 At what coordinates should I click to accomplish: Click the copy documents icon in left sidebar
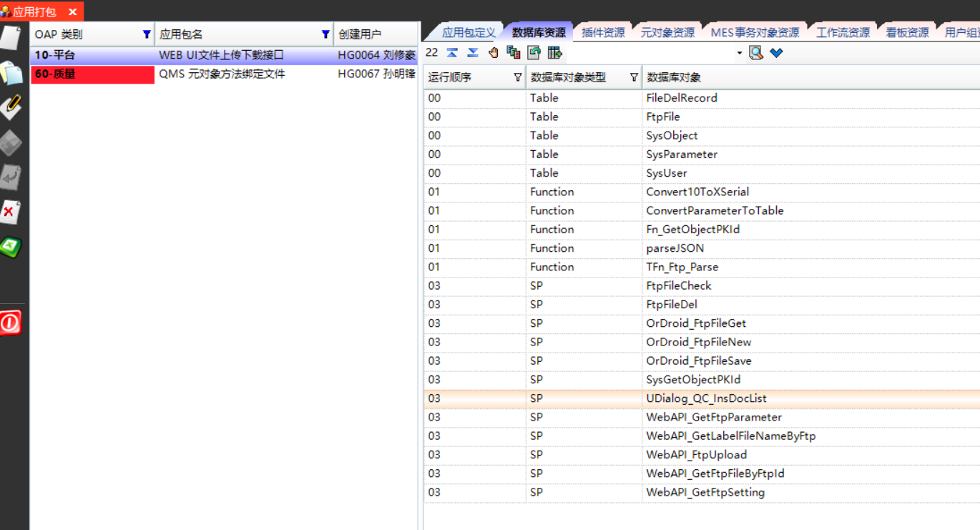click(x=10, y=73)
